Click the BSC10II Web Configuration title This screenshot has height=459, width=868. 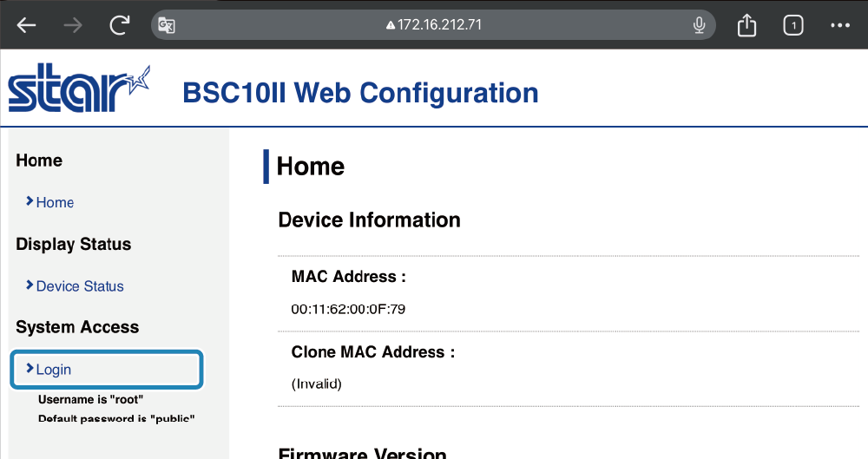pos(360,92)
